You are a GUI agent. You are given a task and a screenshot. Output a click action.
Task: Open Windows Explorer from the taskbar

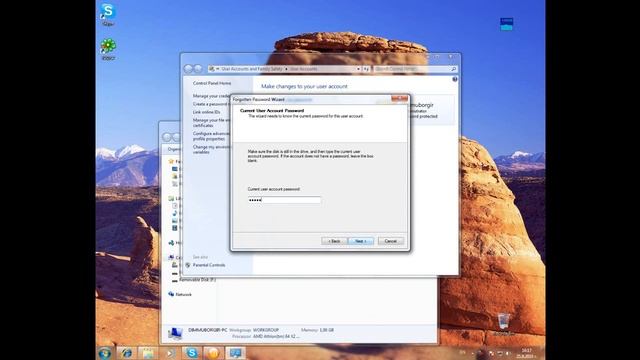pos(148,353)
